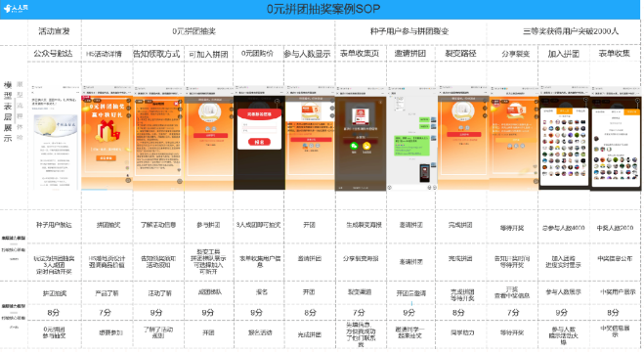This screenshot has width=644, height=352.
Task: Open the 加入拼团 avatar grid screenshot
Action: click(564, 138)
